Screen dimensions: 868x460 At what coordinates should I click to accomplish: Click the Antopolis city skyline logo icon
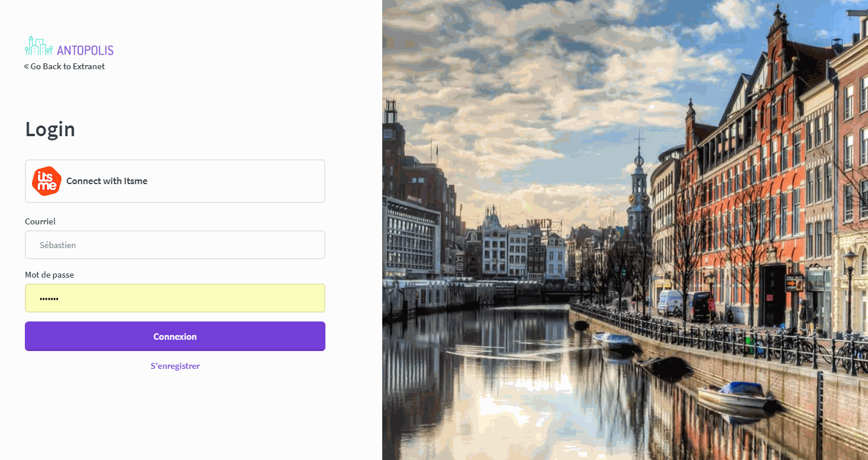(39, 46)
